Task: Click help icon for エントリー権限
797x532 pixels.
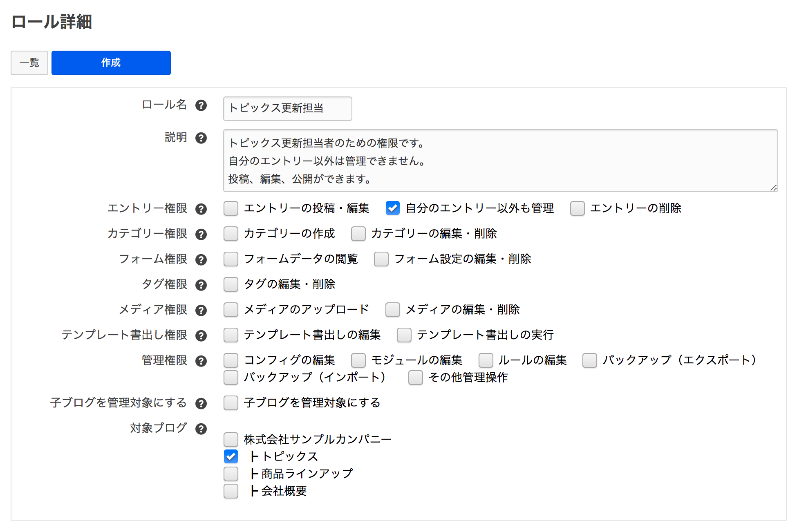Action: pyautogui.click(x=201, y=209)
